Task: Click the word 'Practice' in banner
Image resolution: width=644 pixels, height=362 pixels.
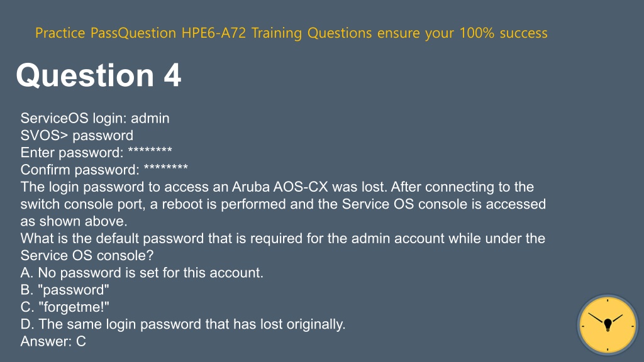Action: coord(60,33)
